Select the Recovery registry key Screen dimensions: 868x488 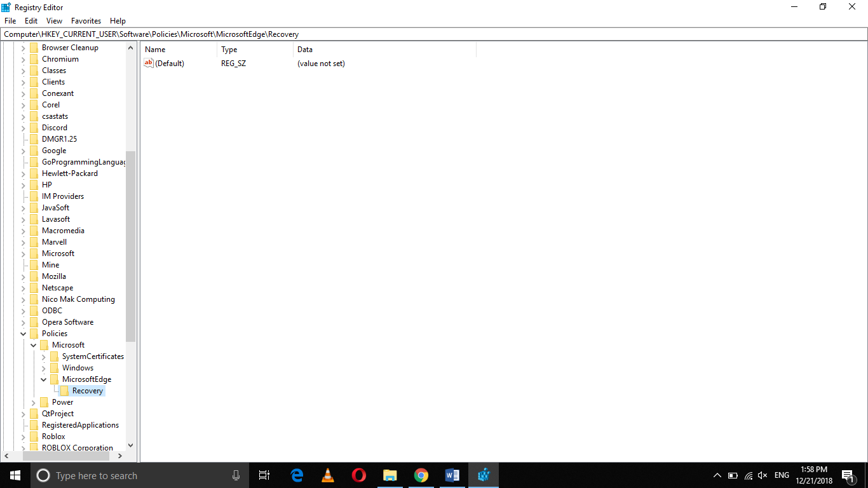coord(88,390)
